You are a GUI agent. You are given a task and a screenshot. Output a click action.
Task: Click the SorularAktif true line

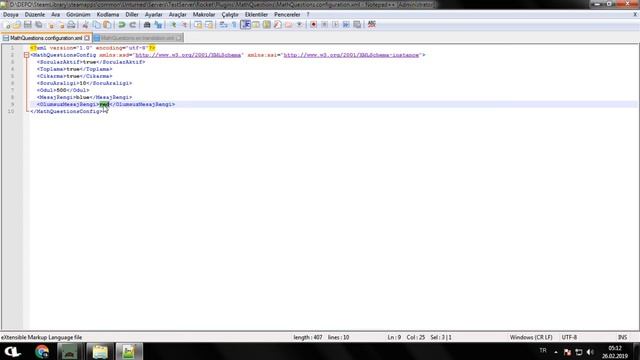click(x=91, y=62)
